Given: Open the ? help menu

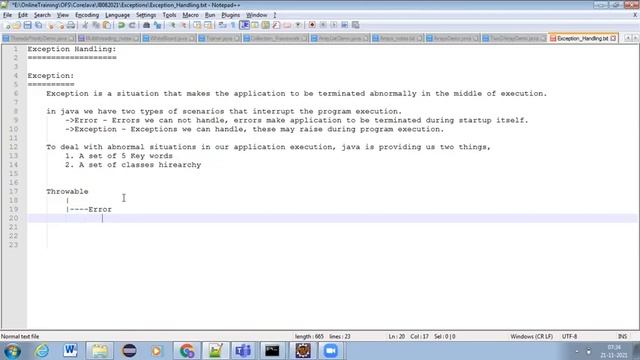Looking at the screenshot, I should point(275,15).
